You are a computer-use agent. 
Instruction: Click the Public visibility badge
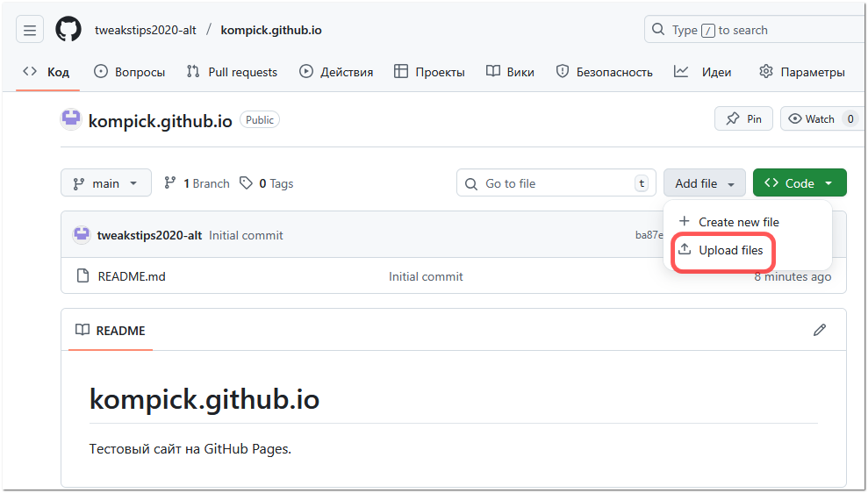pyautogui.click(x=260, y=119)
